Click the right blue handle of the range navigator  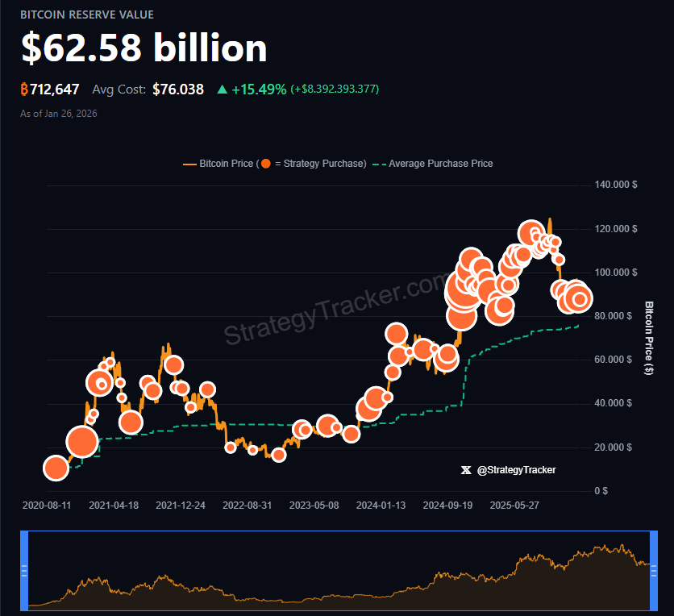[x=653, y=569]
